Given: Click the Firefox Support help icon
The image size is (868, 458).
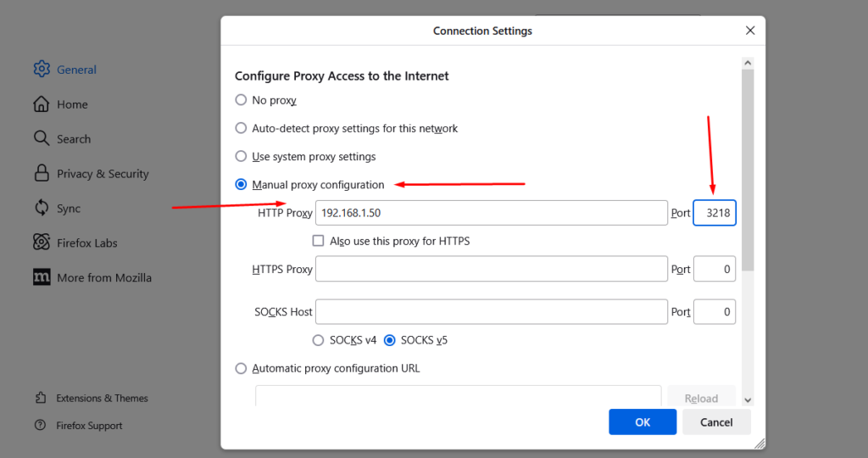Looking at the screenshot, I should [x=41, y=426].
